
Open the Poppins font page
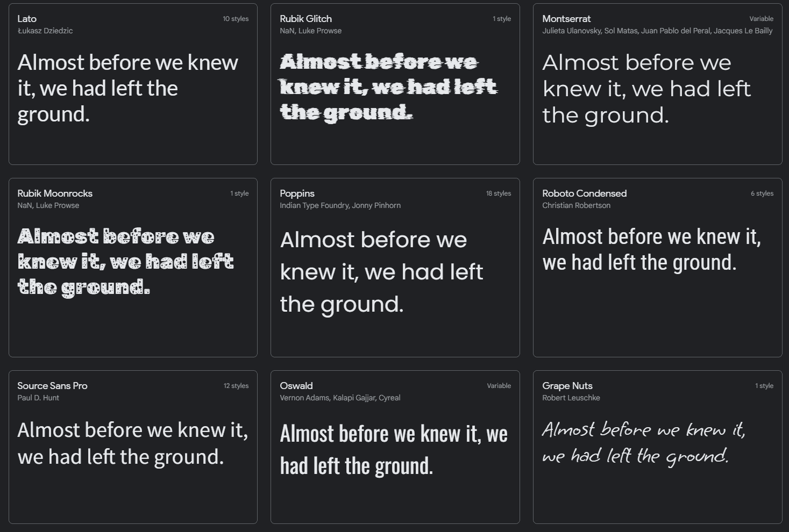(x=297, y=193)
